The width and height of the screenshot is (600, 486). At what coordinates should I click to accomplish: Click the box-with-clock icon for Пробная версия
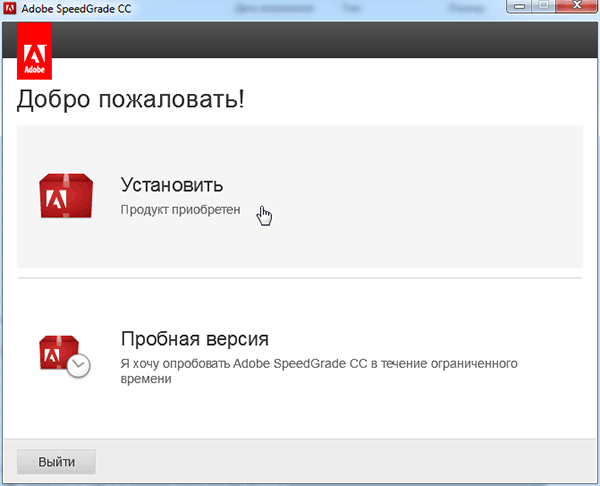pos(65,356)
